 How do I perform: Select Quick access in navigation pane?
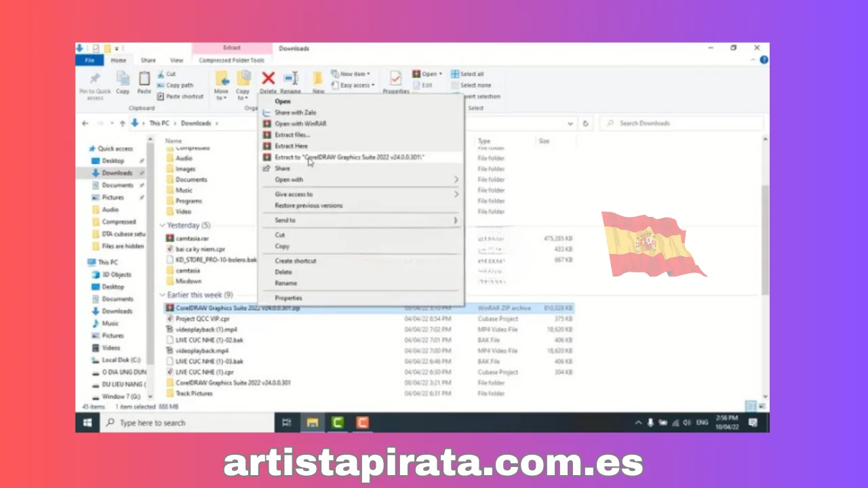(x=111, y=148)
